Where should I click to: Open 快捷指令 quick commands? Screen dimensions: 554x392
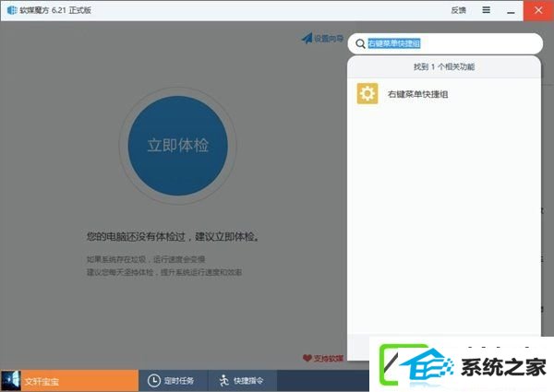pyautogui.click(x=242, y=381)
